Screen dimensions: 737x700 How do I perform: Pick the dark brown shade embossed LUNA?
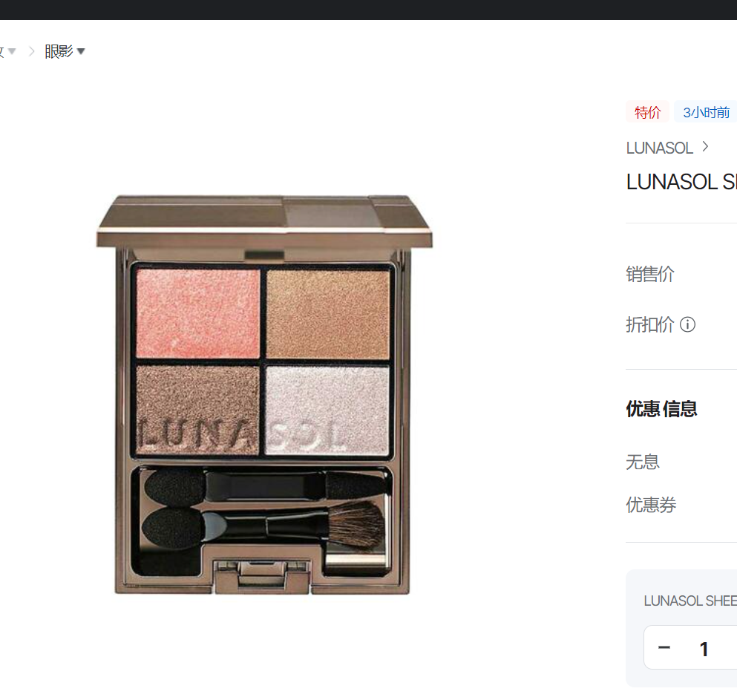198,410
